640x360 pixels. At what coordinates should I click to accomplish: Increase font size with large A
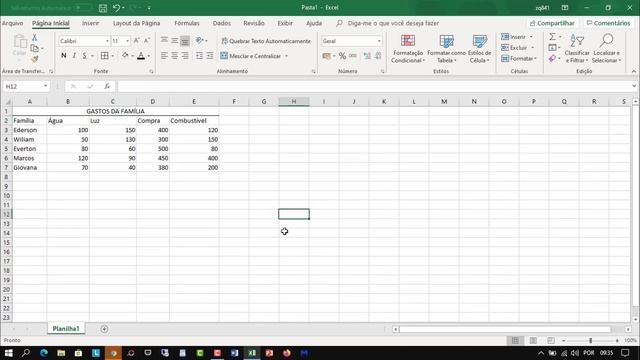[x=136, y=41]
